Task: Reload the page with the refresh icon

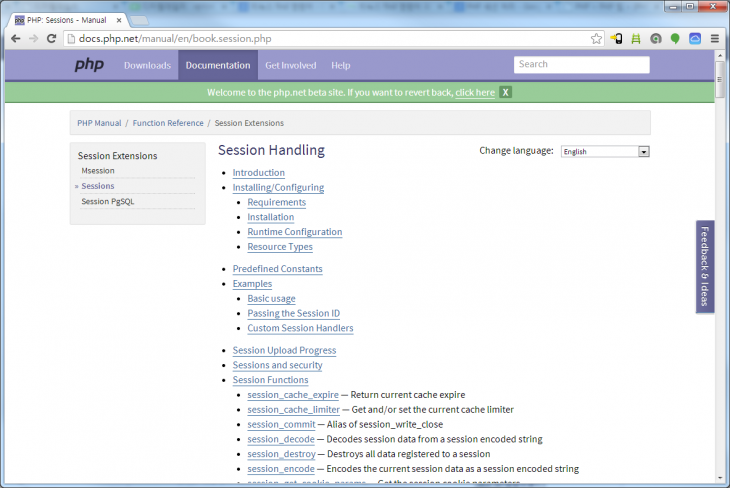Action: (52, 38)
